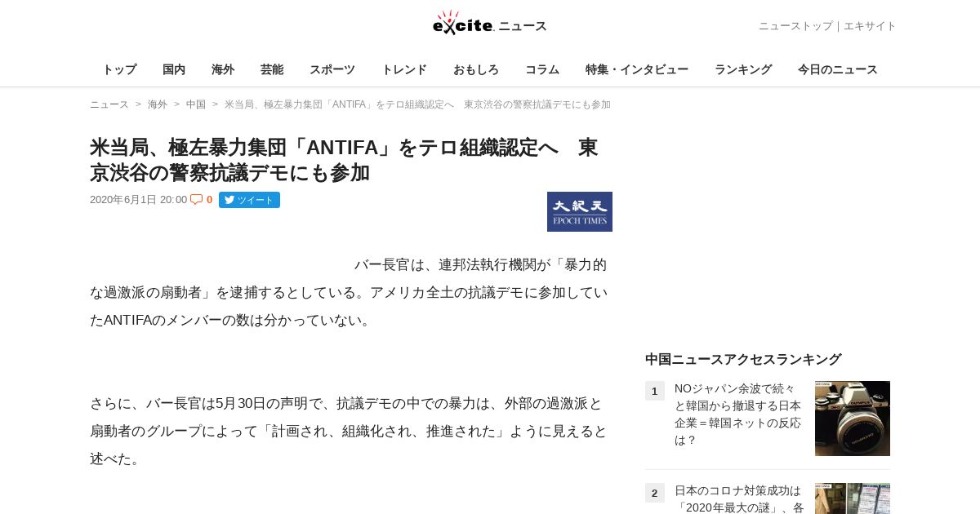This screenshot has height=514, width=980.
Task: Open the スポーツ news section
Action: point(332,69)
